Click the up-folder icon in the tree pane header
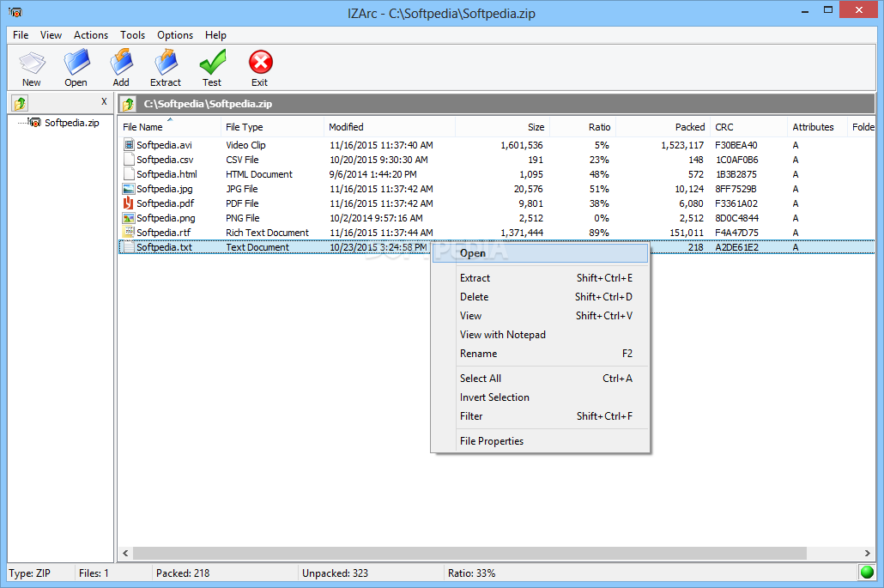The height and width of the screenshot is (588, 884). 21,103
